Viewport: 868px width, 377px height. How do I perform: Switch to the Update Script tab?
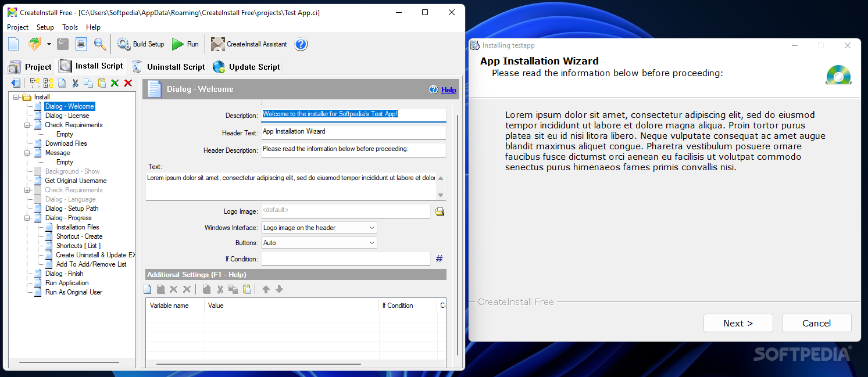tap(247, 67)
